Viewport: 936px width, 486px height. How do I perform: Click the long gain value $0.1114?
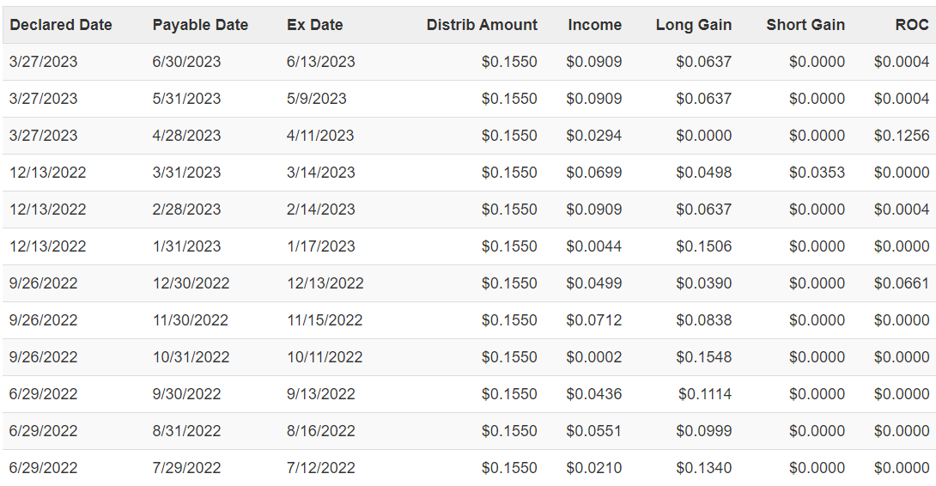pyautogui.click(x=705, y=394)
